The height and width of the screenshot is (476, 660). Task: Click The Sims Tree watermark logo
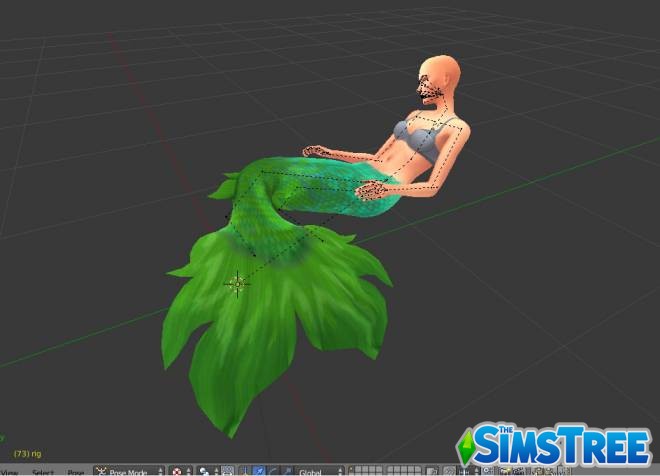click(555, 445)
